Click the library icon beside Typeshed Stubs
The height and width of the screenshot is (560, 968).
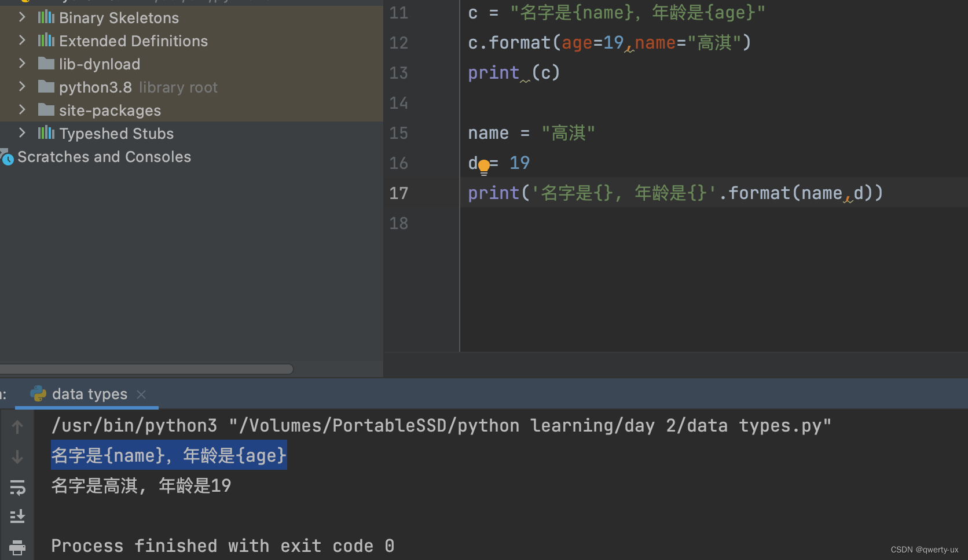(x=46, y=133)
